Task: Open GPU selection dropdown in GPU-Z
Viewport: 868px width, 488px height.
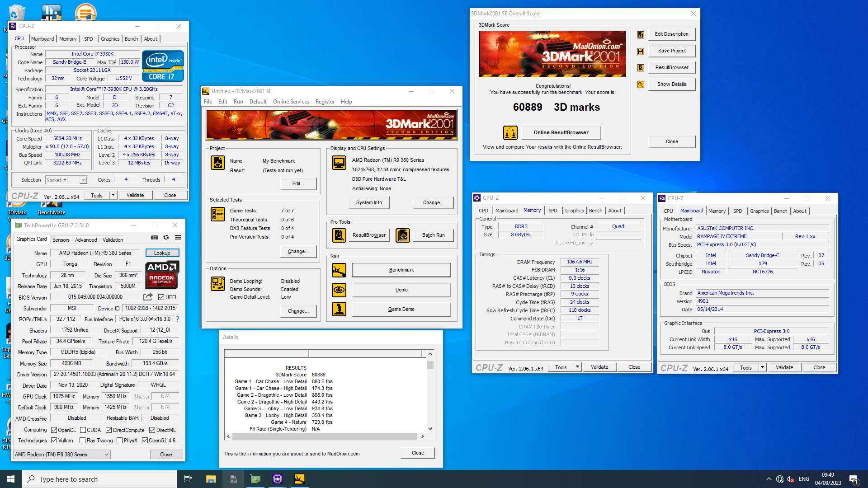Action: (x=62, y=455)
